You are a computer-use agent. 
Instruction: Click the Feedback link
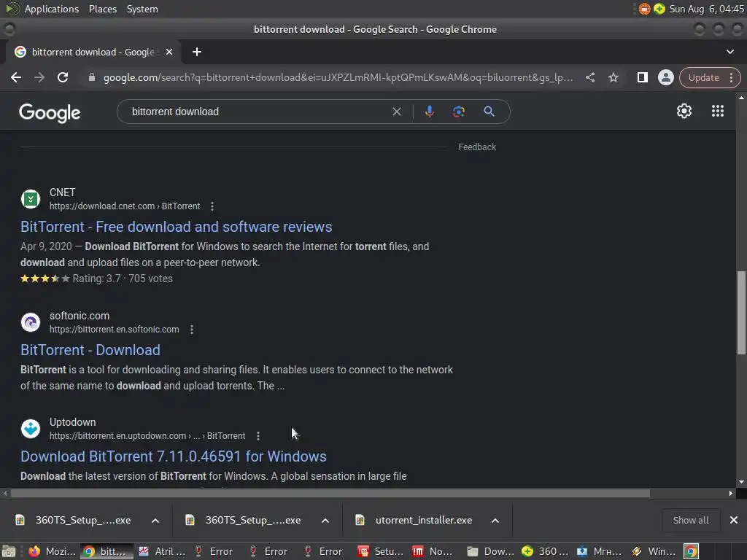pos(477,147)
